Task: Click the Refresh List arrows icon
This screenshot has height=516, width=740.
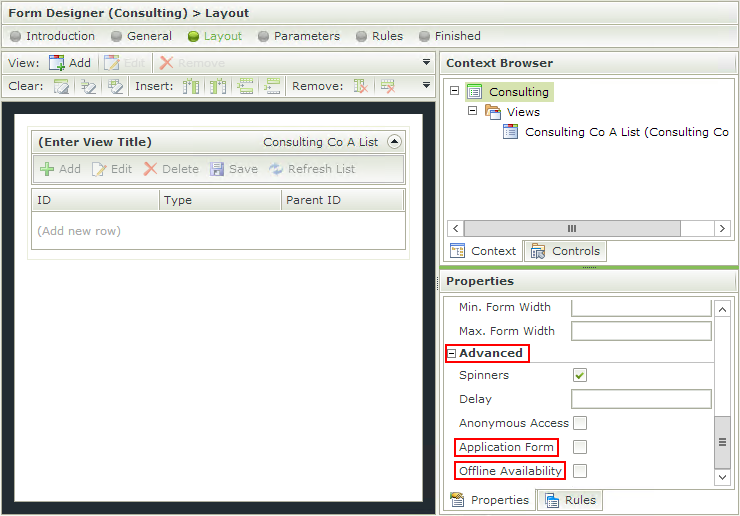Action: click(x=276, y=169)
